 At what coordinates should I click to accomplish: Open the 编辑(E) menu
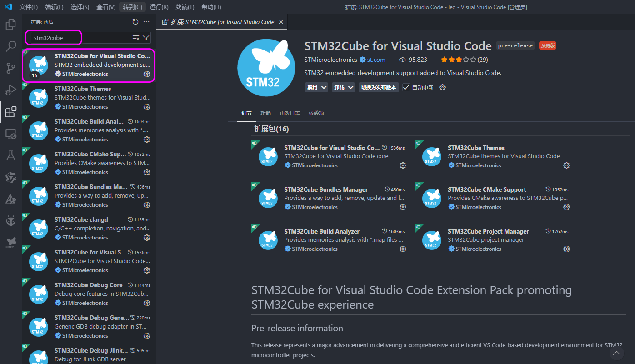tap(55, 7)
